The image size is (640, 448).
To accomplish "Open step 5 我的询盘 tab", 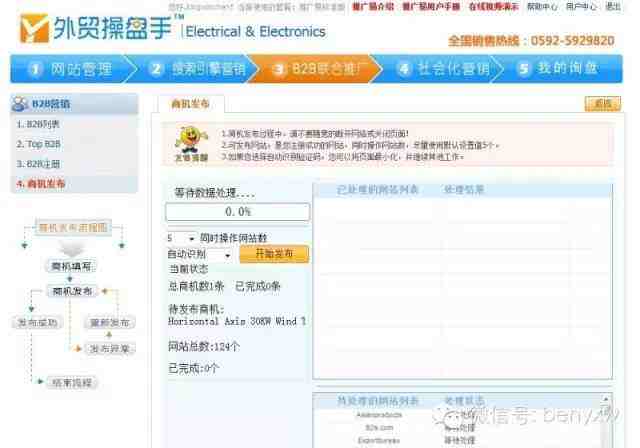I will (559, 69).
